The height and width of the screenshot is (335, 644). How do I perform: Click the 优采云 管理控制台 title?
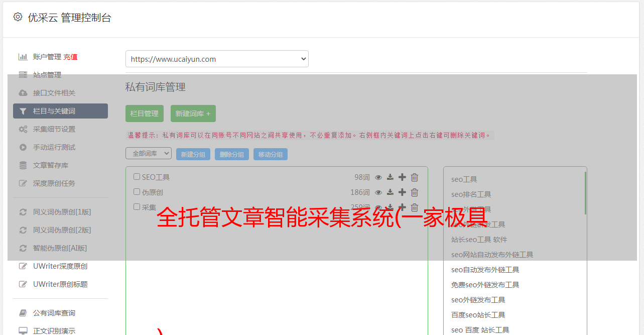[x=69, y=18]
